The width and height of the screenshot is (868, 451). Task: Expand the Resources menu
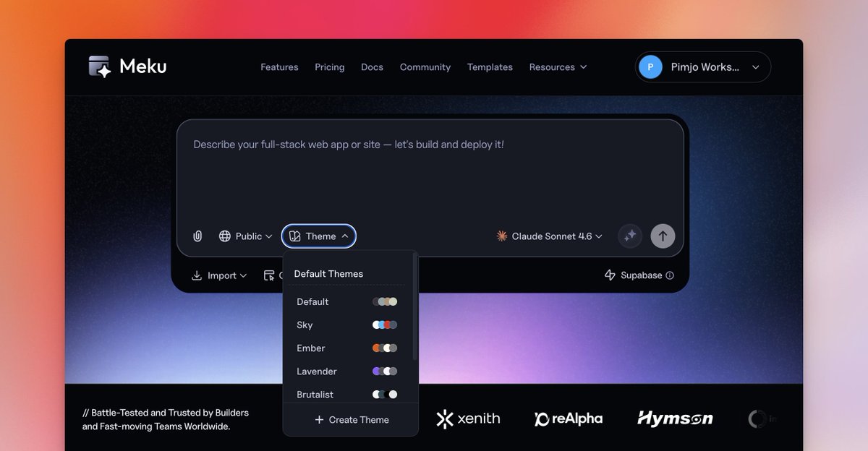click(x=558, y=67)
